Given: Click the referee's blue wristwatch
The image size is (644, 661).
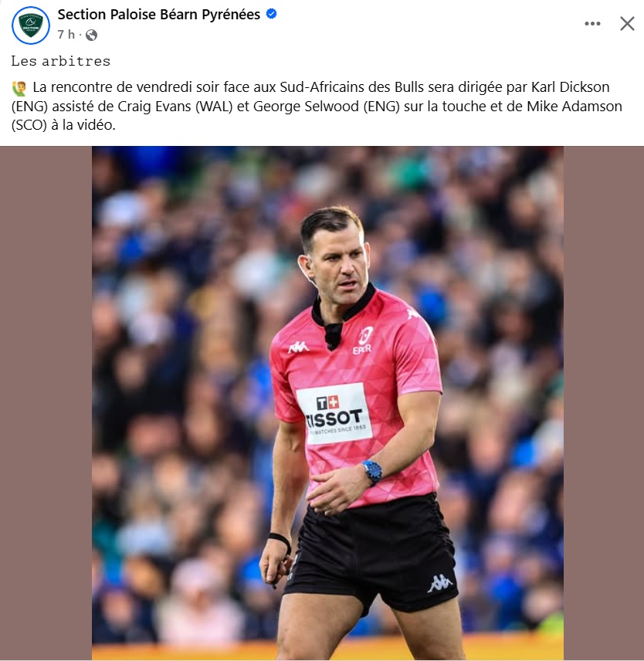Looking at the screenshot, I should 372,471.
